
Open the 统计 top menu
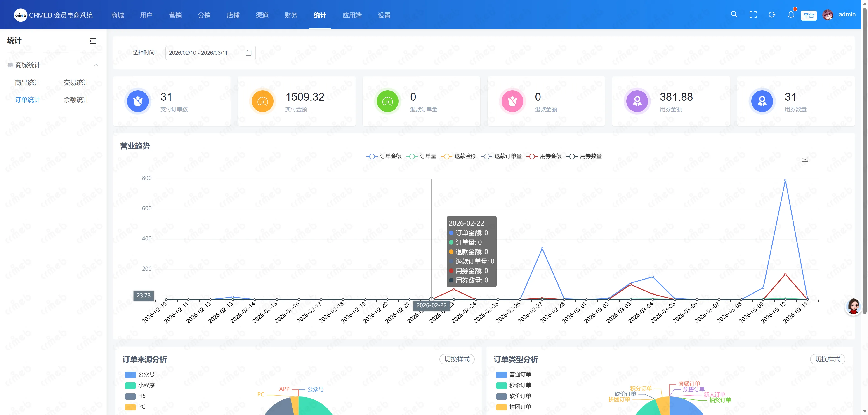coord(320,15)
